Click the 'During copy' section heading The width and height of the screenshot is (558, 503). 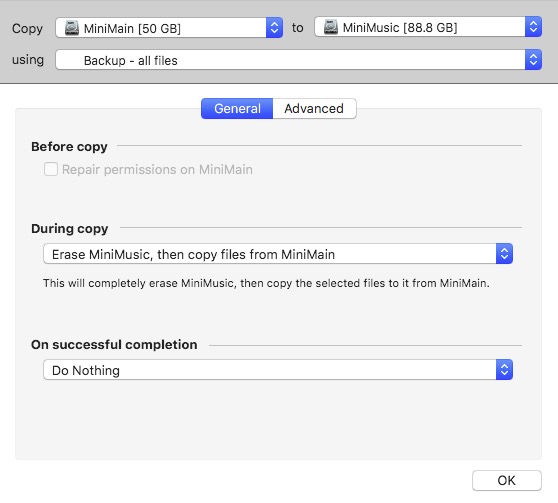click(70, 229)
